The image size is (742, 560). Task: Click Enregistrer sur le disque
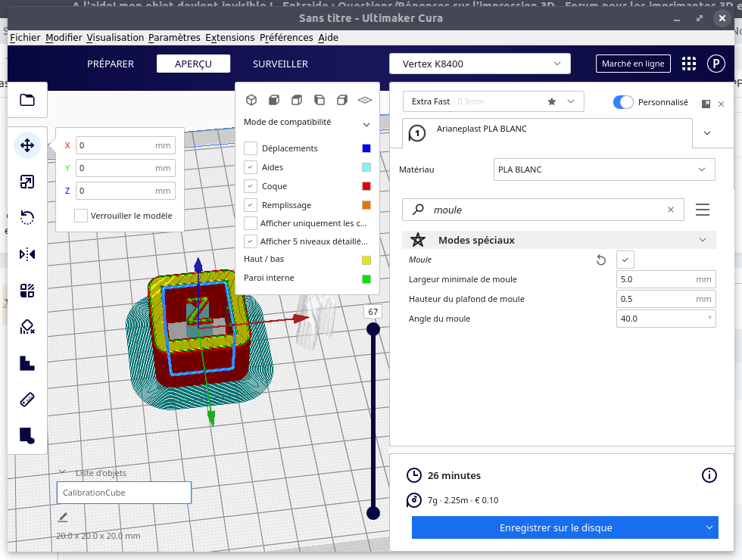pos(556,527)
